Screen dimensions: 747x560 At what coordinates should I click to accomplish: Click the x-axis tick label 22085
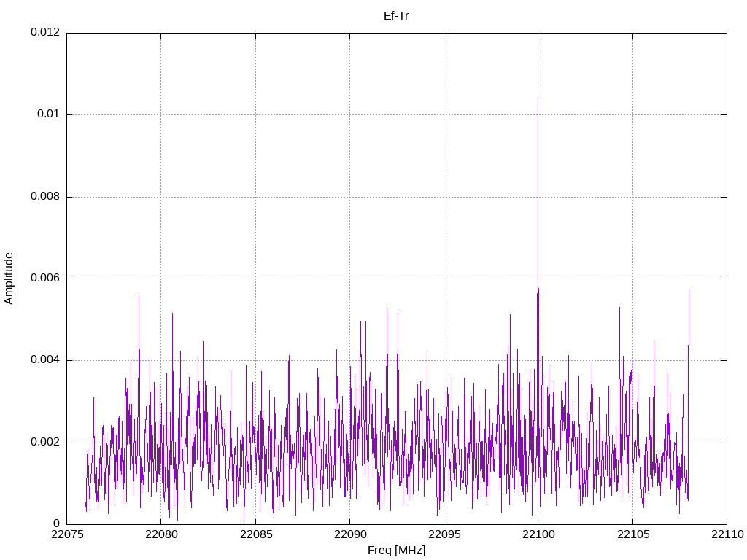pyautogui.click(x=256, y=534)
